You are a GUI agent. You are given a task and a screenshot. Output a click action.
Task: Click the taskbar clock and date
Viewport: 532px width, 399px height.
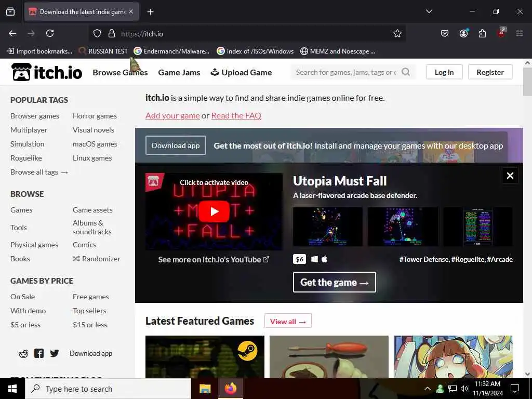pyautogui.click(x=487, y=389)
